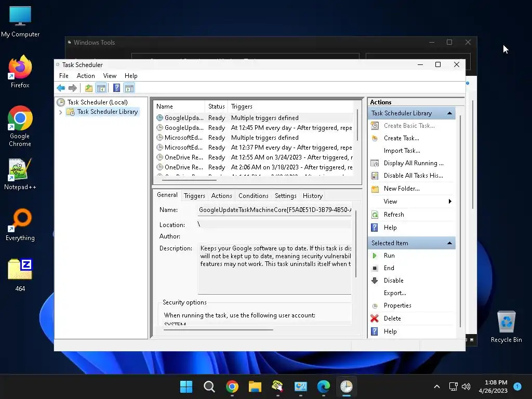Click Display All Running Tasks icon

[x=375, y=163]
